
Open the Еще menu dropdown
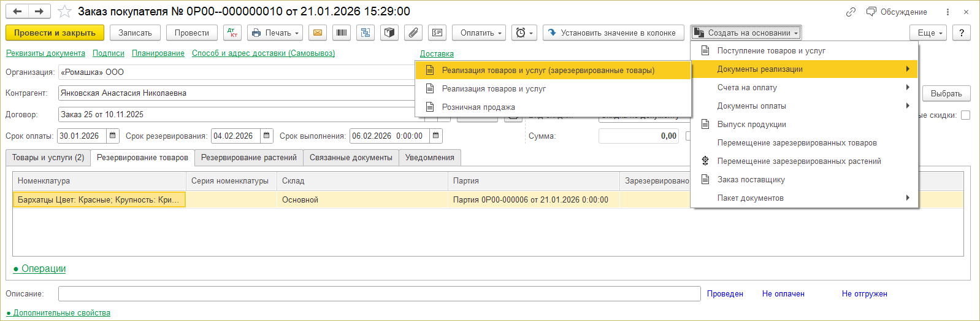tap(928, 33)
